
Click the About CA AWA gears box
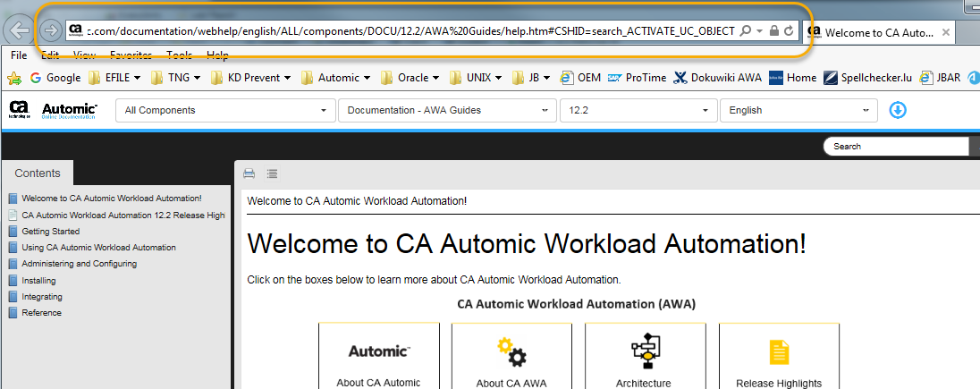click(x=511, y=356)
